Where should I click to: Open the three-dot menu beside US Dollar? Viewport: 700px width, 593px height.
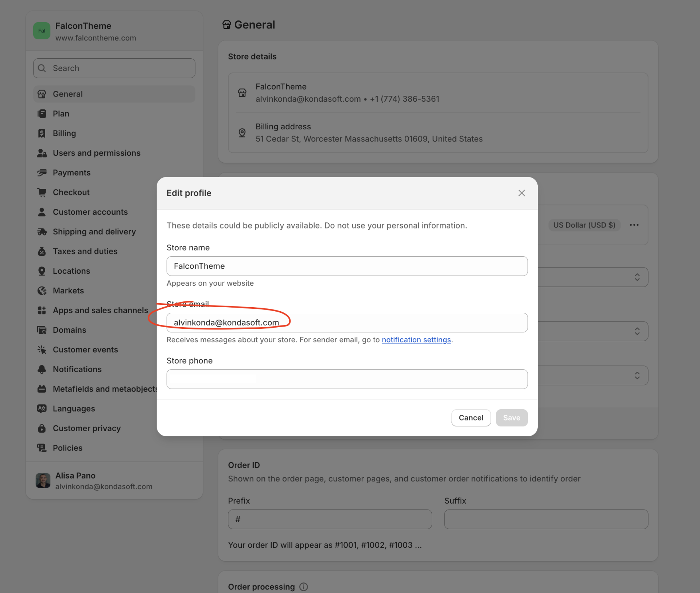click(x=634, y=225)
